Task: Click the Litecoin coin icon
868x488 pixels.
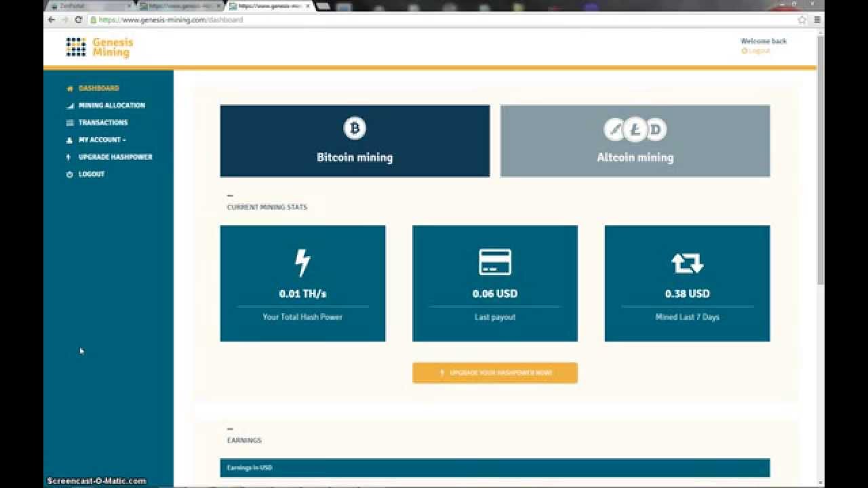Action: (x=635, y=129)
